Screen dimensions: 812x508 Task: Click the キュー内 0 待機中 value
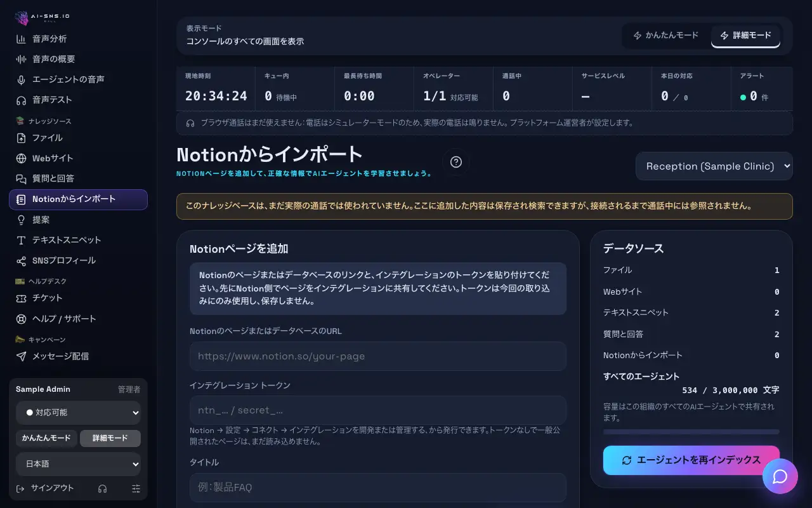point(280,97)
